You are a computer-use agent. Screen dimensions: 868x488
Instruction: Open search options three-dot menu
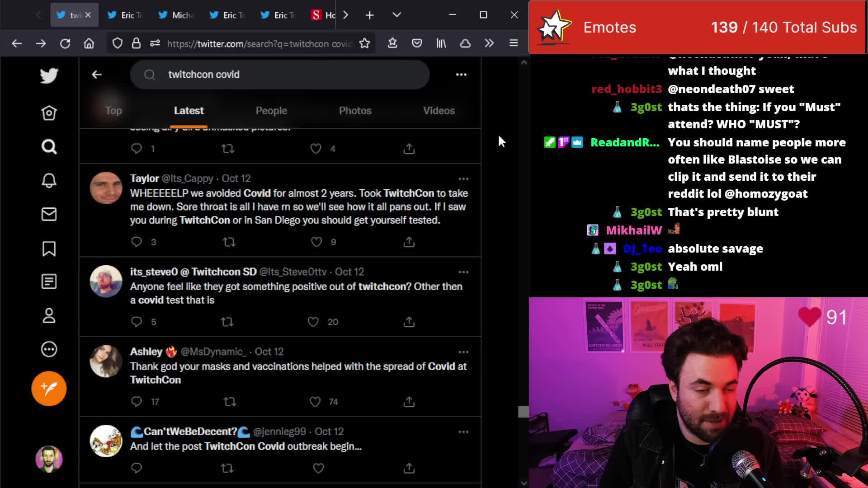[x=461, y=75]
